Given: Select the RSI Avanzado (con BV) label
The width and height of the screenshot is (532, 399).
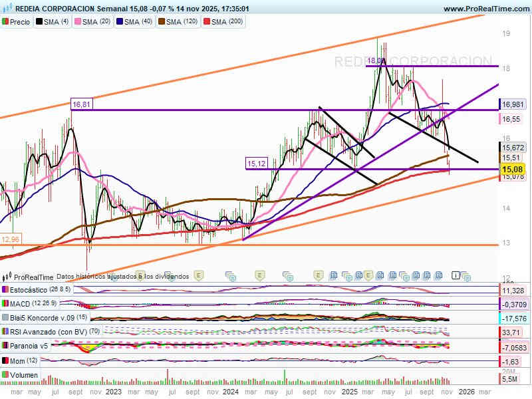Looking at the screenshot, I should point(47,332).
